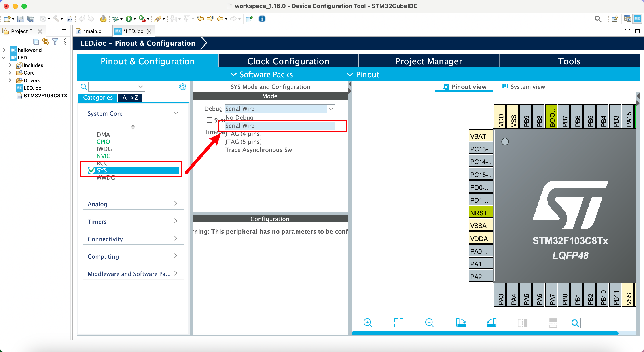
Task: Expand the Drivers folder
Action: (x=10, y=80)
